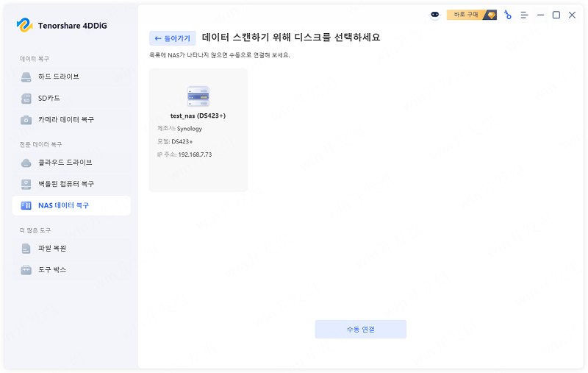Click the Tenorshare 4DDiG title text
This screenshot has height=373, width=588.
72,26
